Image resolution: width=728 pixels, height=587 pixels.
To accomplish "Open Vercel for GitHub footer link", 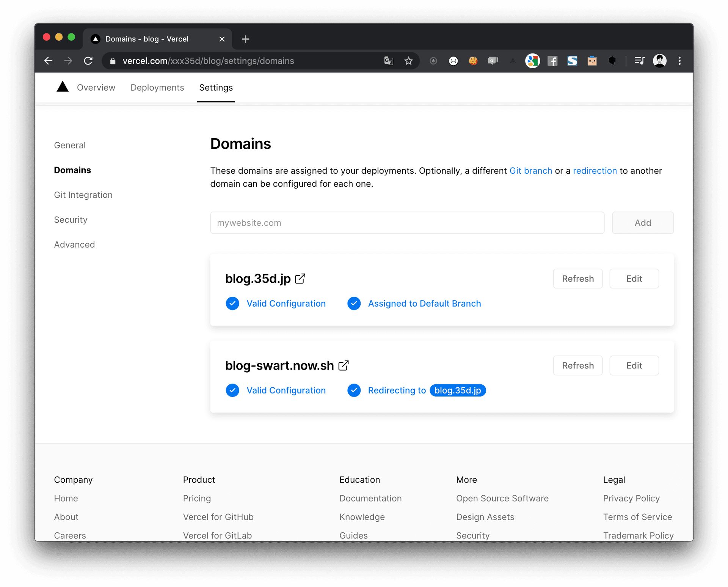I will point(218,517).
